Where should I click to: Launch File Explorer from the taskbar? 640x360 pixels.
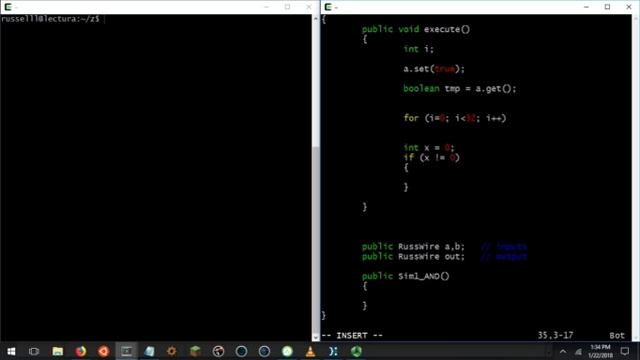click(58, 351)
